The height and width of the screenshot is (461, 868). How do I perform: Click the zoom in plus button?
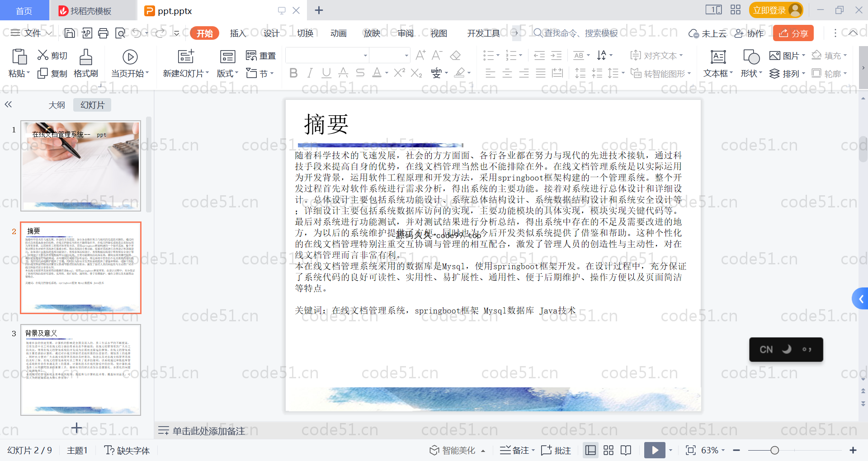[x=853, y=450]
